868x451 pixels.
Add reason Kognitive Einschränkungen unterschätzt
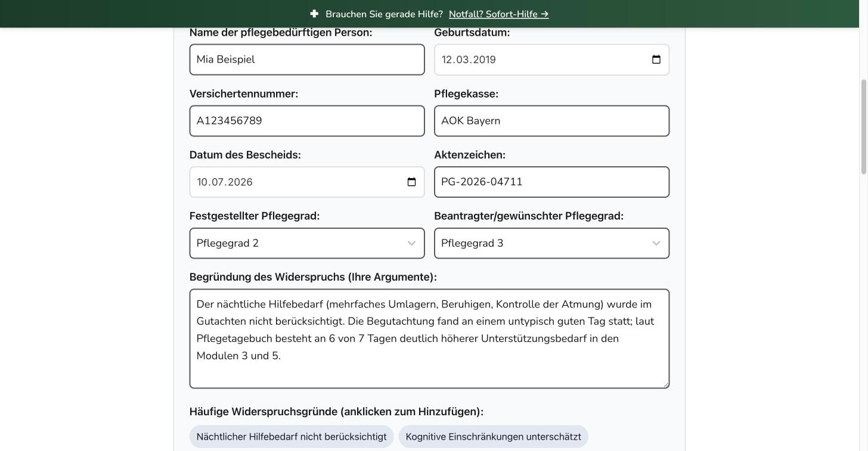point(493,437)
